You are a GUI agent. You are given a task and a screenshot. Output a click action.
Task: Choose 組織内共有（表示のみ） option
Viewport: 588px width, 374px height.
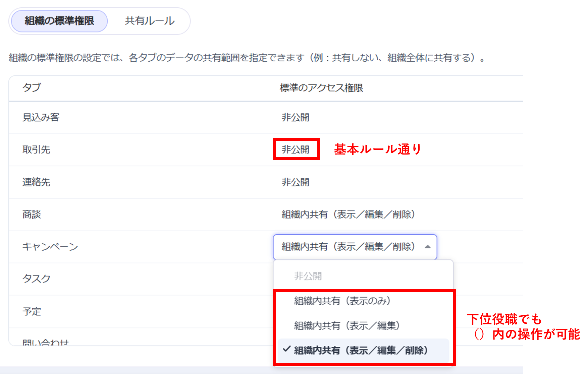[342, 301]
